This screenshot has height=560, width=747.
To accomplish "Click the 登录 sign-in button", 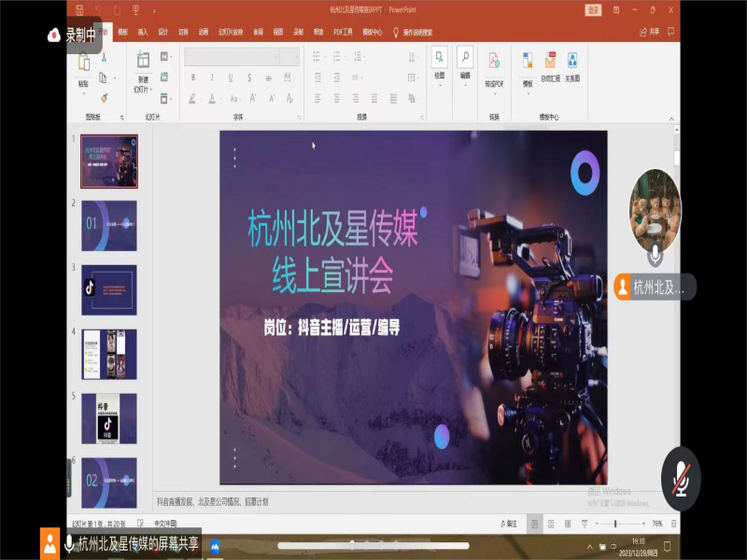I will point(593,10).
